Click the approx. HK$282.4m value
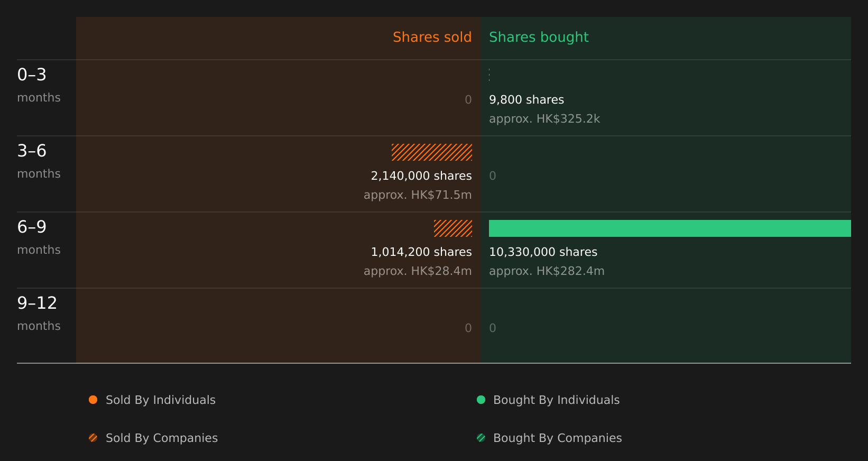 pos(547,271)
